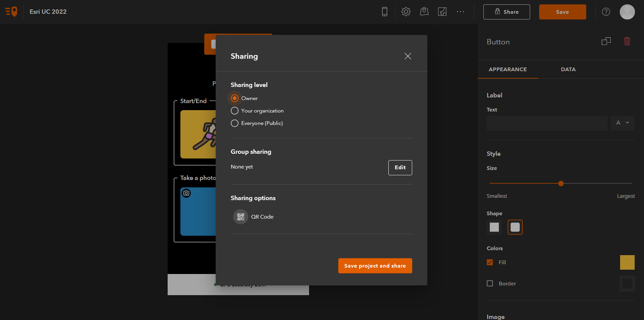Click the None yet group text
This screenshot has height=320, width=644.
pos(242,167)
